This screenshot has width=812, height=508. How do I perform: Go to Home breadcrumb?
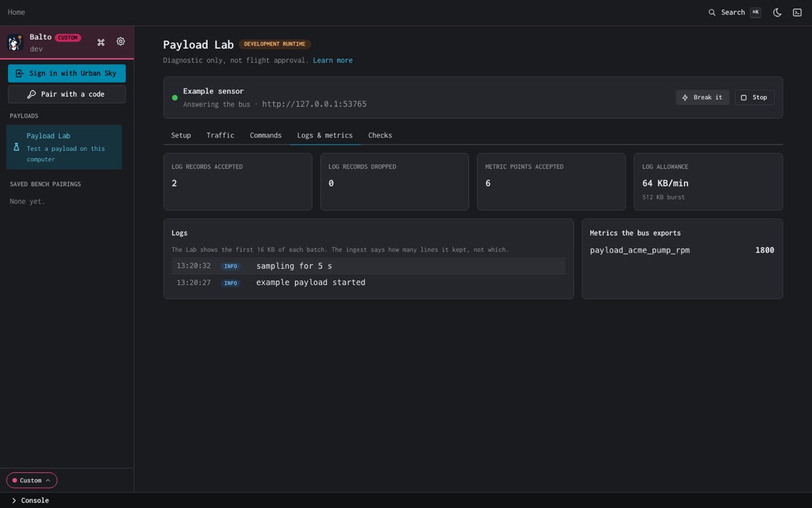[x=16, y=12]
